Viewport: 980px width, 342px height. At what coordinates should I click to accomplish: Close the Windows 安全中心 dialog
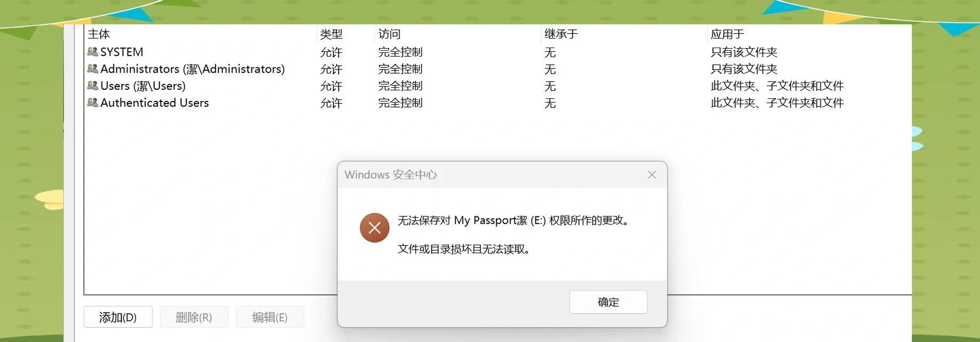[652, 175]
